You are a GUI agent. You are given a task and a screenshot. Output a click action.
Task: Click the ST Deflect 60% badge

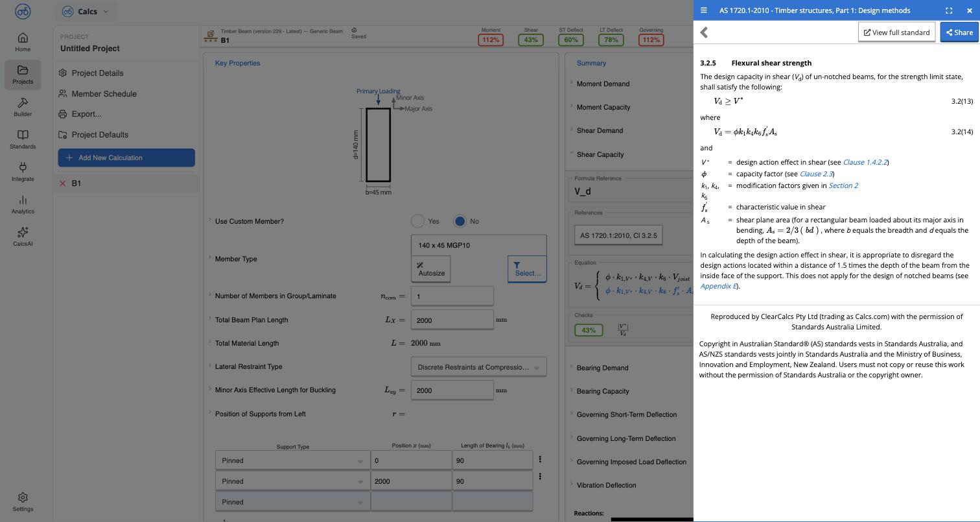tap(570, 40)
